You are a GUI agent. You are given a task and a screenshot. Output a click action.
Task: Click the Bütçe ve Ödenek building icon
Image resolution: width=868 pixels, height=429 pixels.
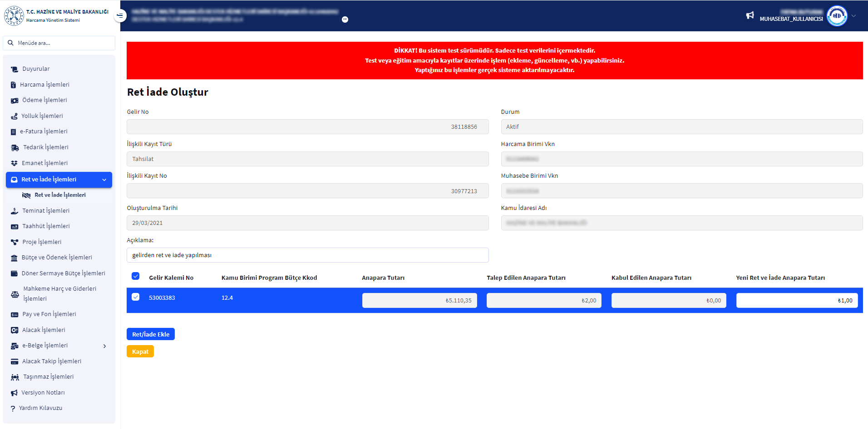click(14, 258)
